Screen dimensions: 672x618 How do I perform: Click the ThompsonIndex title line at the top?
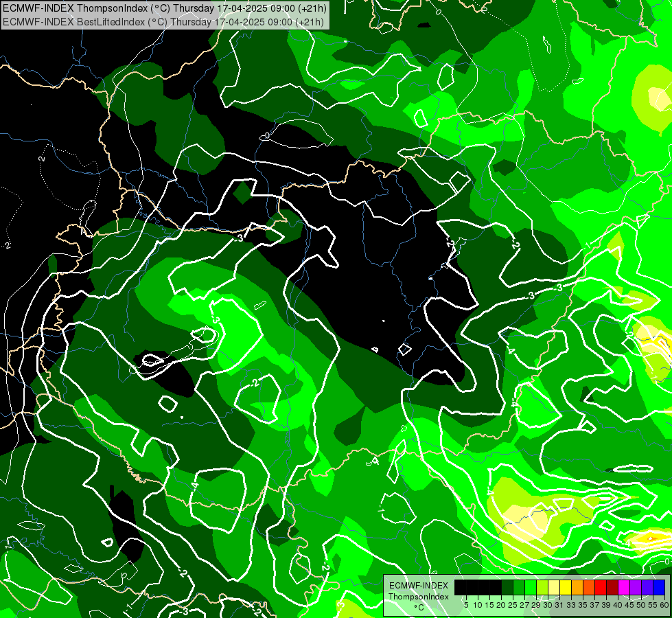(x=165, y=8)
